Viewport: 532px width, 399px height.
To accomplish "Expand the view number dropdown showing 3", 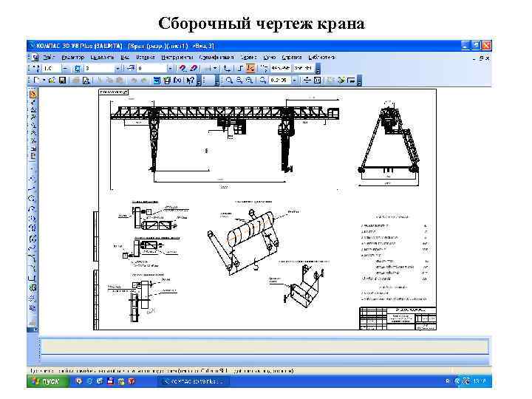I will 117,68.
